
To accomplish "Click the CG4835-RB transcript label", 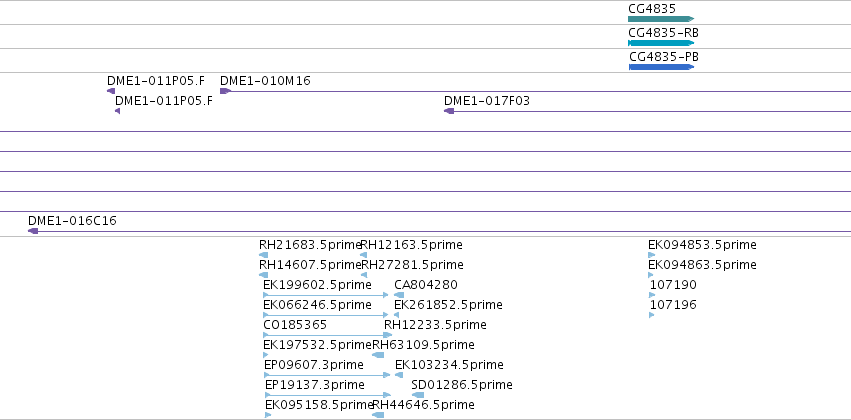I will pos(663,33).
